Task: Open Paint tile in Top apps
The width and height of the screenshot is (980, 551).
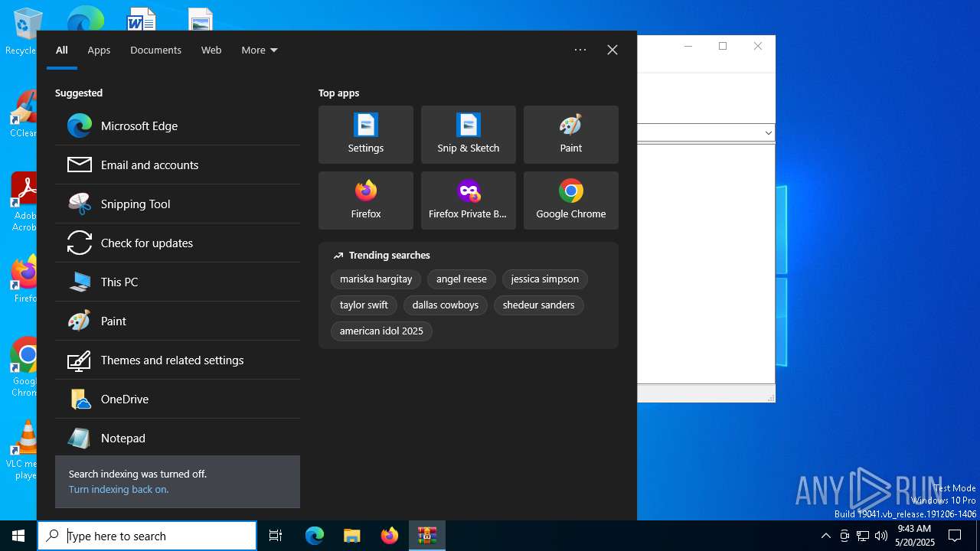Action: (571, 135)
